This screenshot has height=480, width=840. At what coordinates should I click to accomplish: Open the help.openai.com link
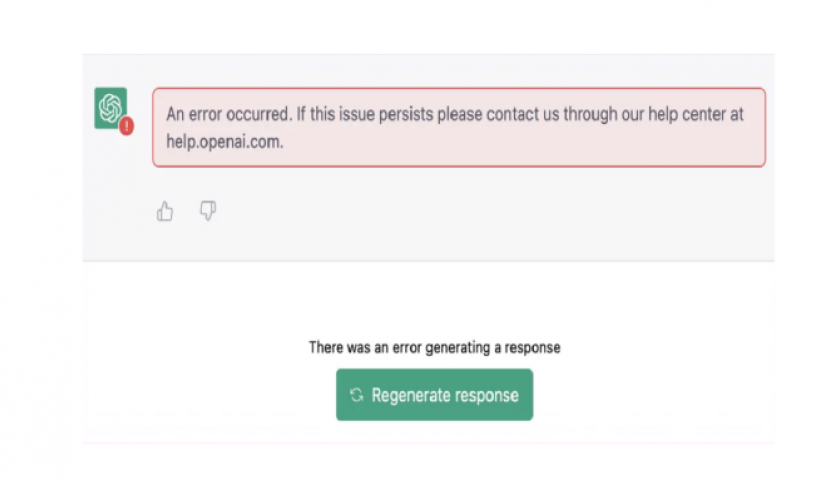225,141
